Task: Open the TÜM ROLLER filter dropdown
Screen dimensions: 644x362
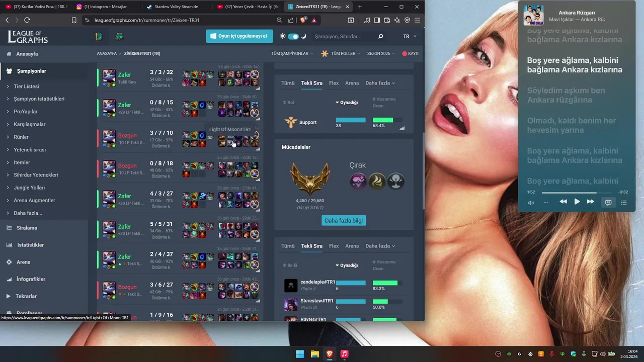Action: click(342, 53)
